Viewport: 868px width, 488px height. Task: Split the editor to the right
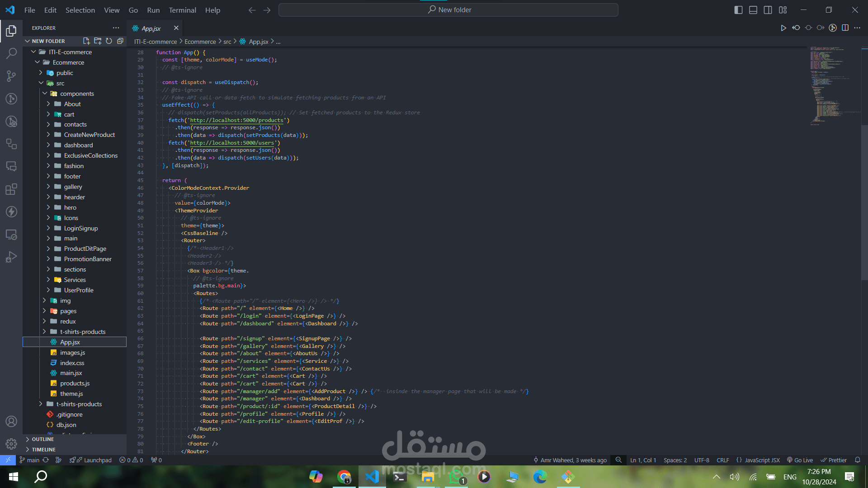pyautogui.click(x=845, y=28)
